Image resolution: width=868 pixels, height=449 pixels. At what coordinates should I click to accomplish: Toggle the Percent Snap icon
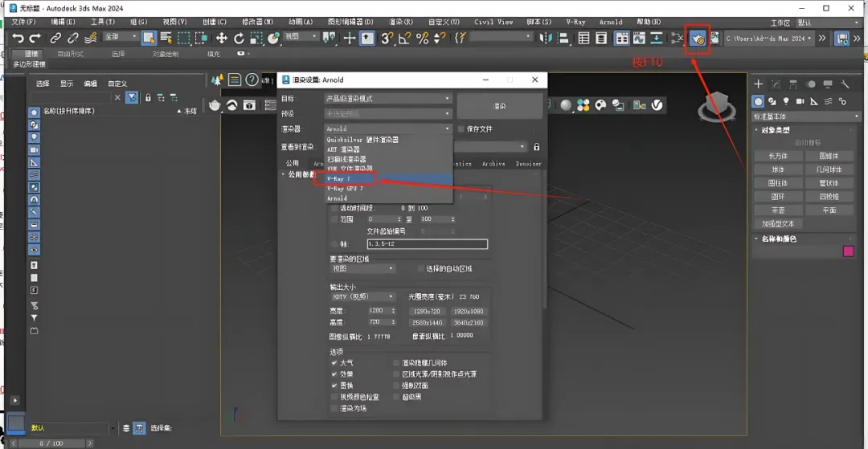point(423,39)
